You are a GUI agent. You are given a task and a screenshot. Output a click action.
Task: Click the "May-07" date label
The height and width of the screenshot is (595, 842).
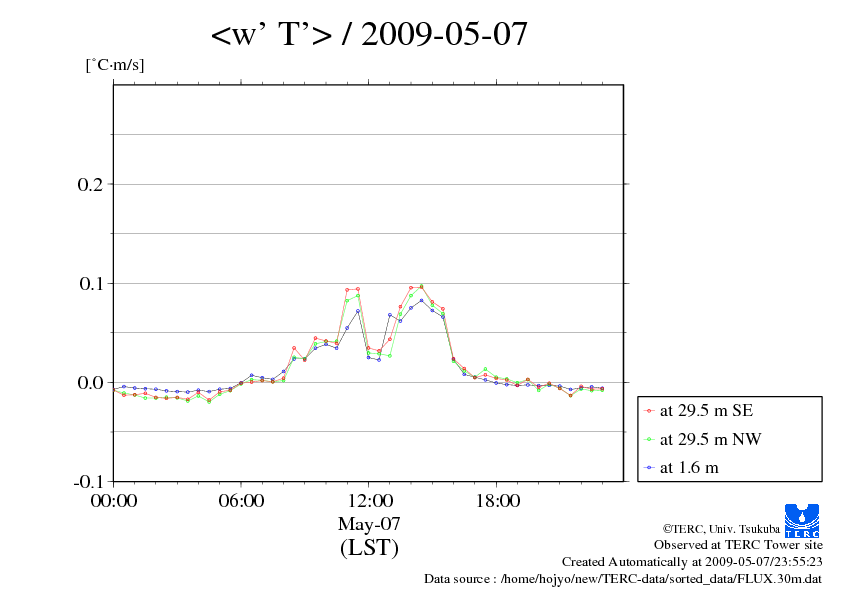(x=369, y=523)
